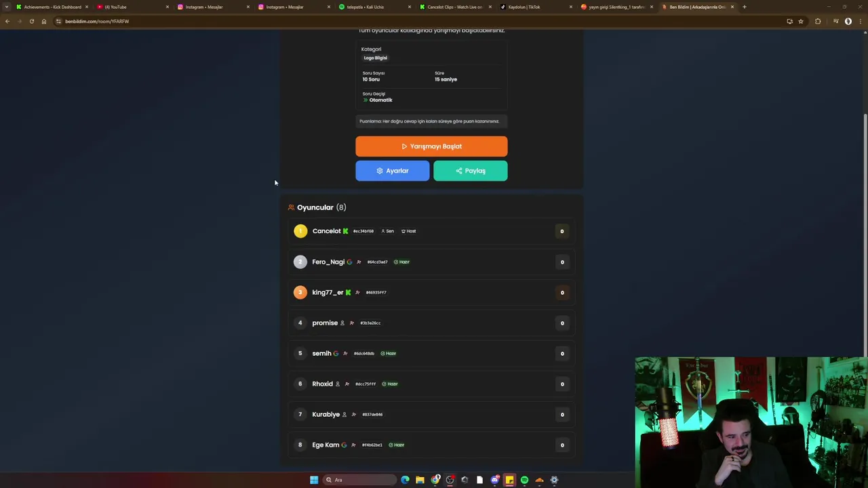Viewport: 868px width, 488px height.
Task: Click Google logo beside Ege Kam
Action: (x=344, y=445)
